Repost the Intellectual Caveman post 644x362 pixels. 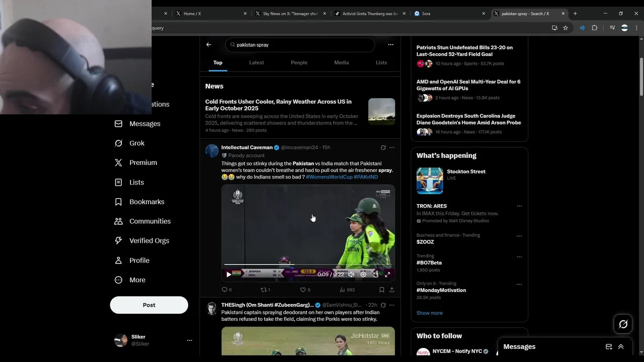[x=265, y=290]
